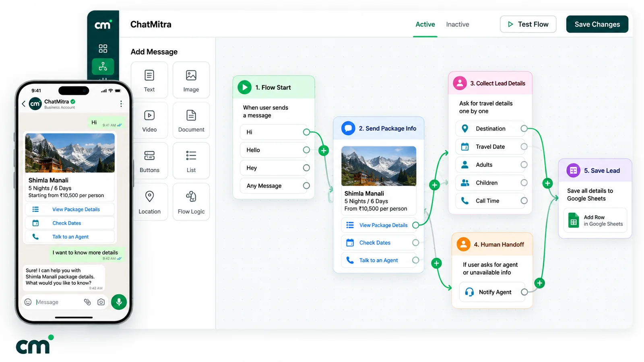Screen dimensions: 644x362
Task: Open the three-dot menu in phone chat
Action: click(121, 104)
